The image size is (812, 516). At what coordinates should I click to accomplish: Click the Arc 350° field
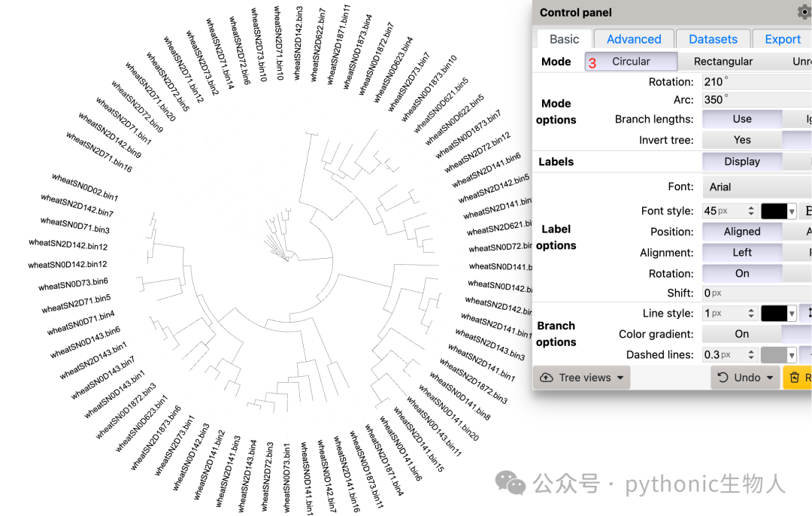coord(757,99)
